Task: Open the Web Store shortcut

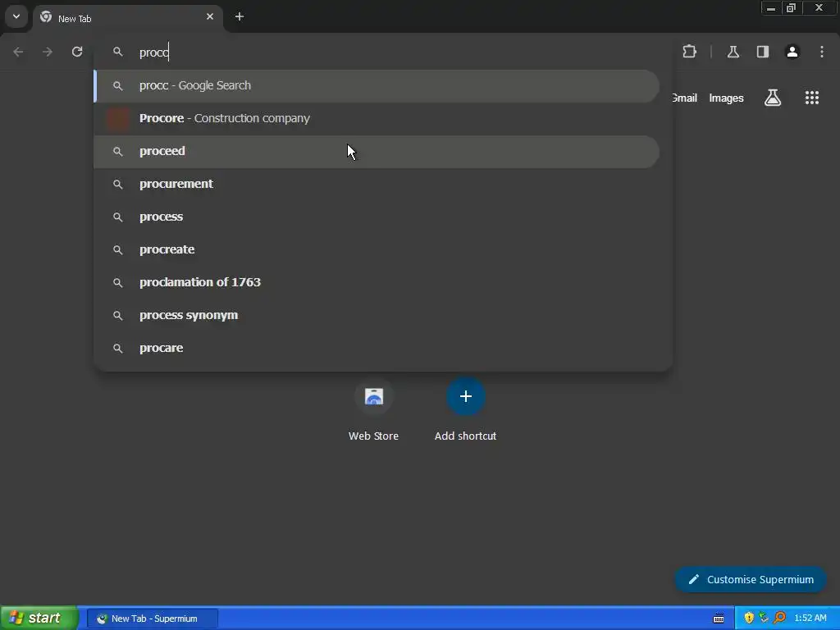Action: tap(373, 410)
